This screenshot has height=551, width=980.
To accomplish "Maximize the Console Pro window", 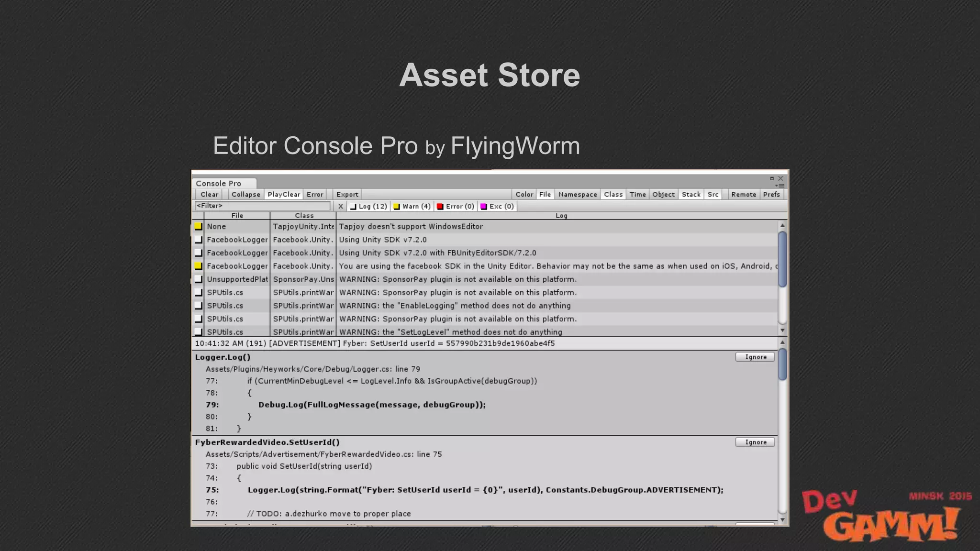I will click(772, 178).
